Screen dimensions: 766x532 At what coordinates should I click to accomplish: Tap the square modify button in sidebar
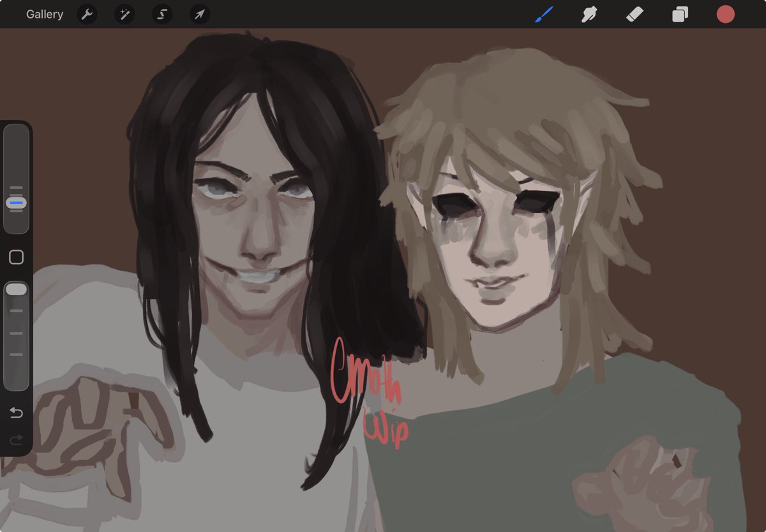click(17, 257)
